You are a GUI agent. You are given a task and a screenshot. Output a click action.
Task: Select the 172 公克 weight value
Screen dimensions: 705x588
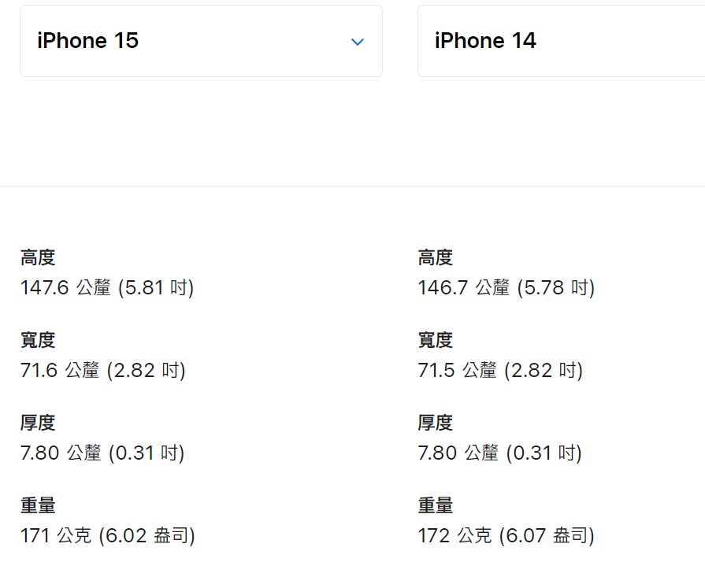pos(455,536)
